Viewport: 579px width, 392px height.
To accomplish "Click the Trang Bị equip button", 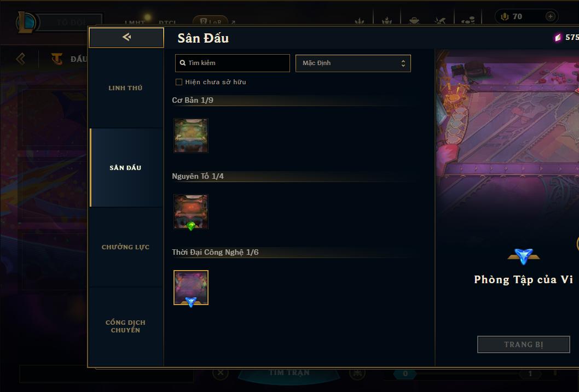I will coord(524,344).
